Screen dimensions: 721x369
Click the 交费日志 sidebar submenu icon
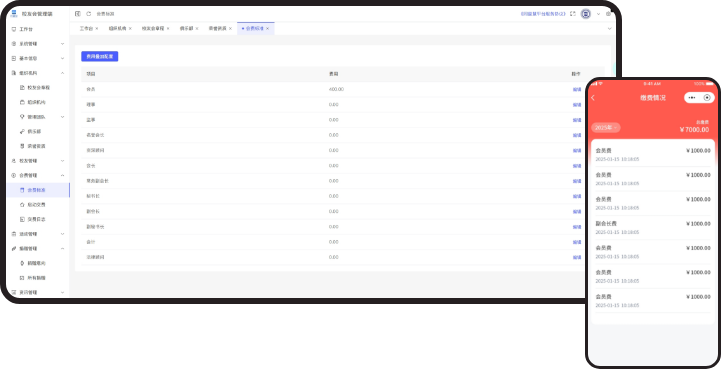22,219
